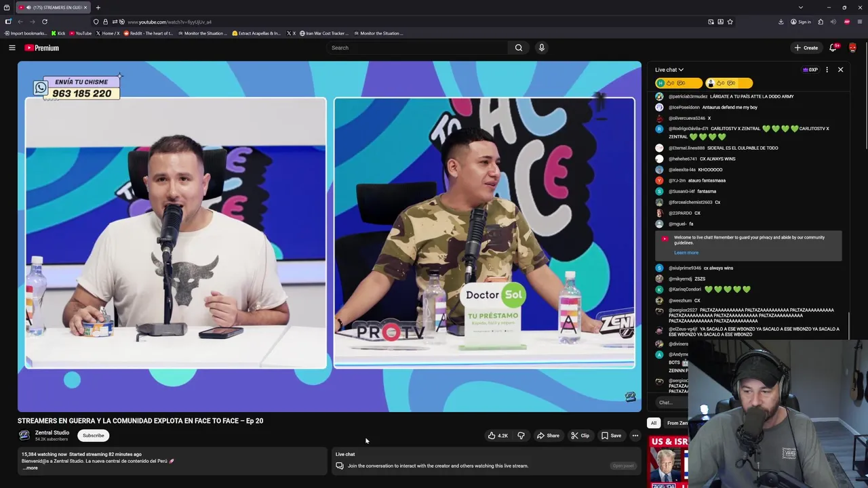
Task: Open the US & ISR recommended video thumbnail
Action: [x=669, y=462]
